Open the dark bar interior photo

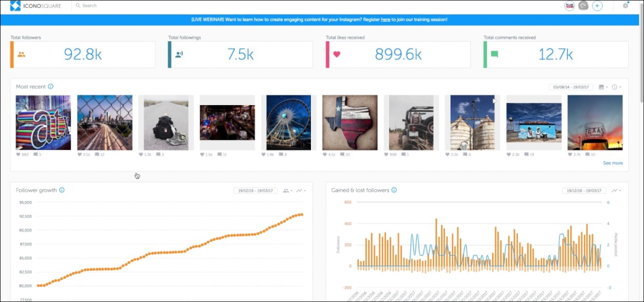point(227,123)
